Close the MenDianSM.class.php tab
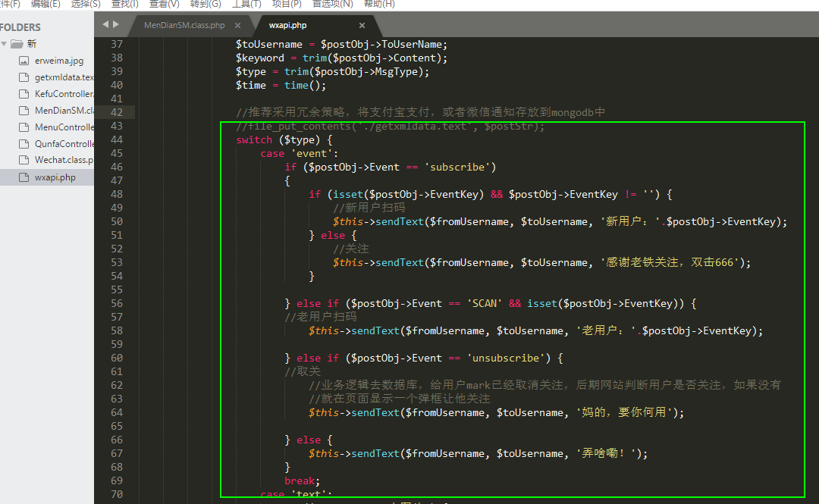819x504 pixels. pyautogui.click(x=237, y=26)
